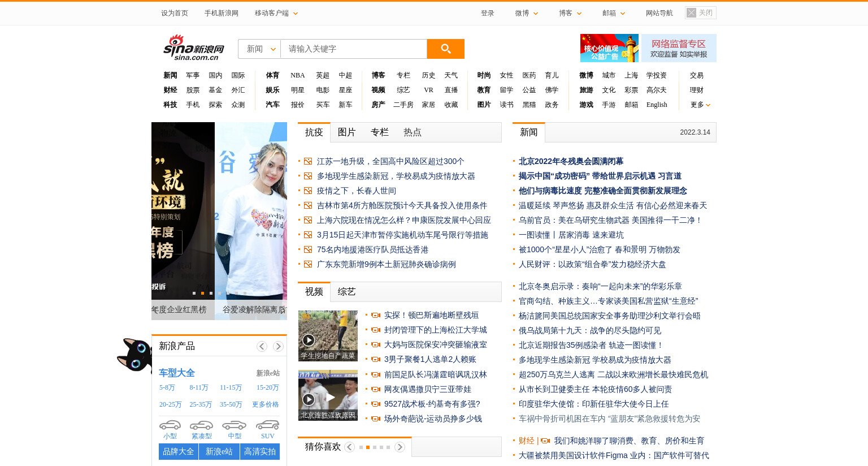Click image icon beside 江苏一地升级 headline
868x466 pixels.
[308, 161]
